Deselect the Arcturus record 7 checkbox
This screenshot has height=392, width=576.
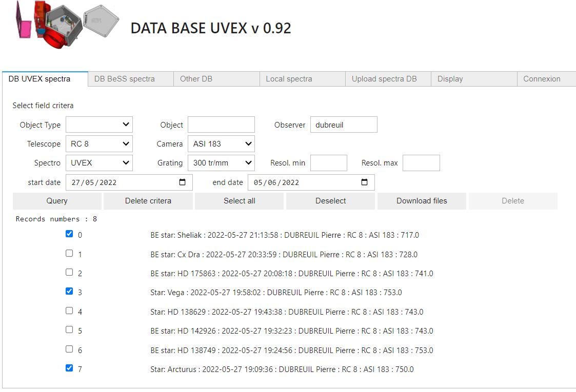pos(69,368)
